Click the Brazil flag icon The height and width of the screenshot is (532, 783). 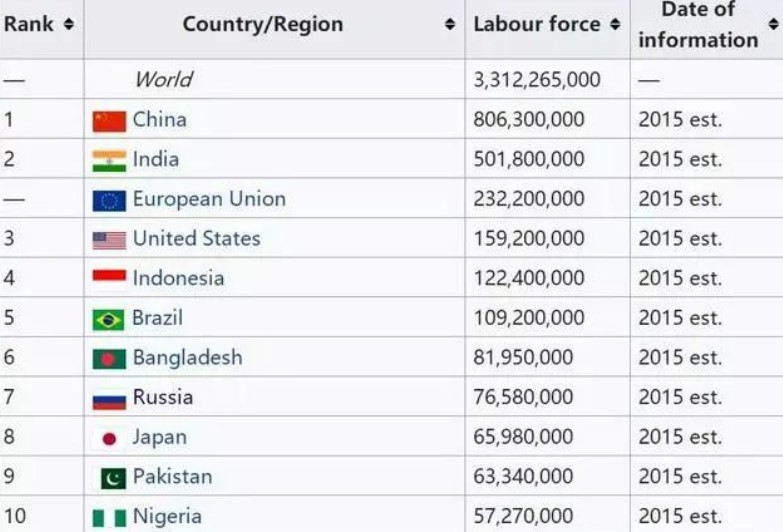tap(108, 320)
